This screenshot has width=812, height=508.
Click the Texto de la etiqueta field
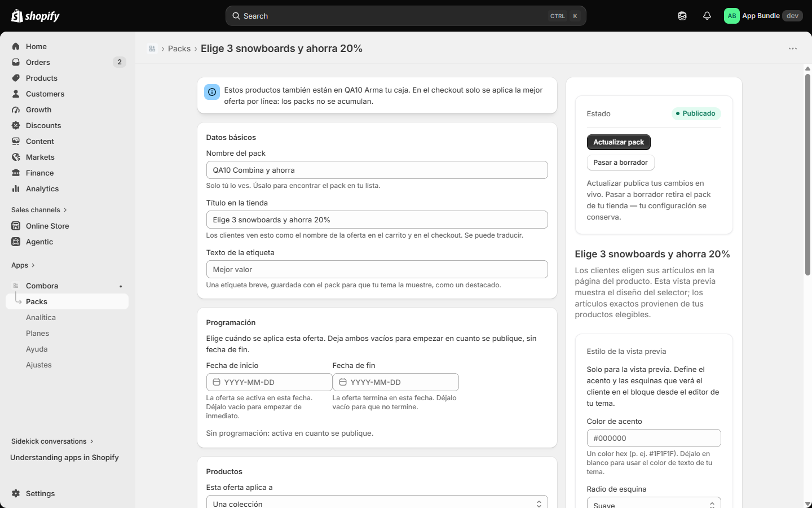pyautogui.click(x=377, y=269)
